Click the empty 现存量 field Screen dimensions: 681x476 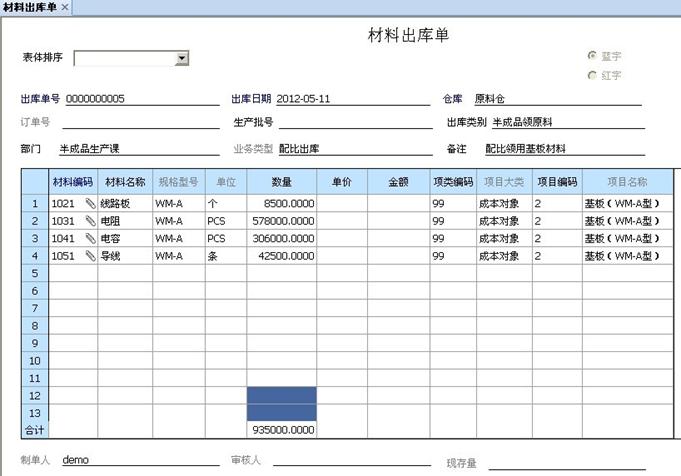567,463
